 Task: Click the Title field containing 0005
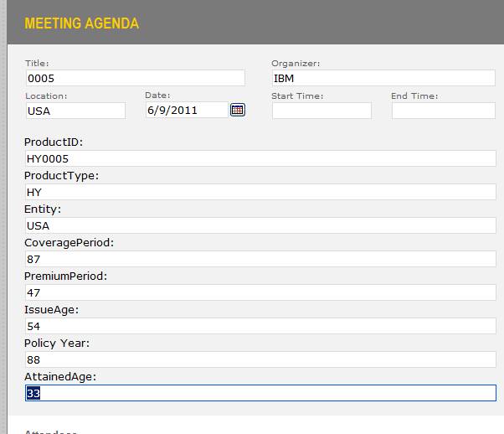click(x=135, y=78)
